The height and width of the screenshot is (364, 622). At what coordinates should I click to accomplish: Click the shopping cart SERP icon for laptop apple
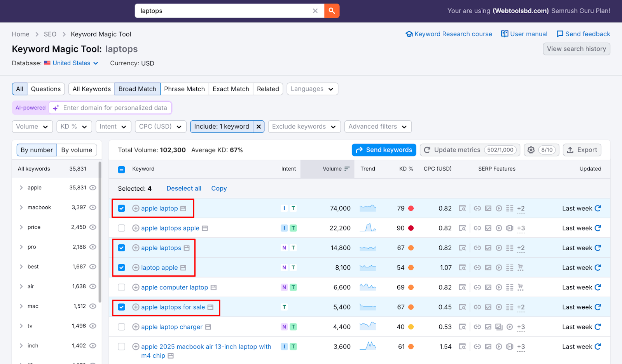coord(521,267)
